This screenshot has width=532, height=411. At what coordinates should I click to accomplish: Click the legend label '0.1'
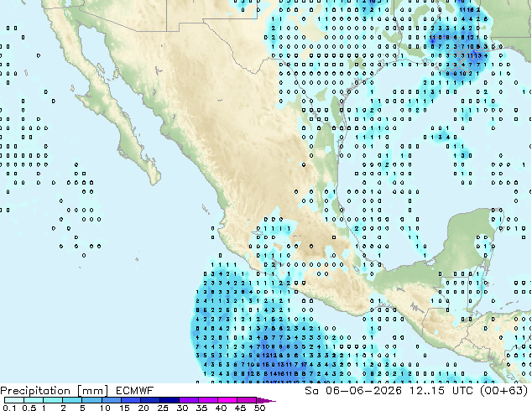tap(9, 408)
